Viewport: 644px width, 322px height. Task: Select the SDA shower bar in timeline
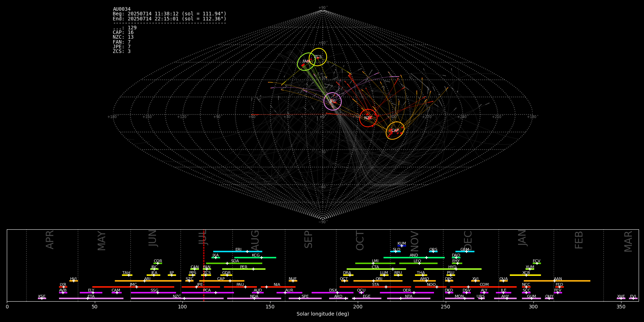pos(234,263)
